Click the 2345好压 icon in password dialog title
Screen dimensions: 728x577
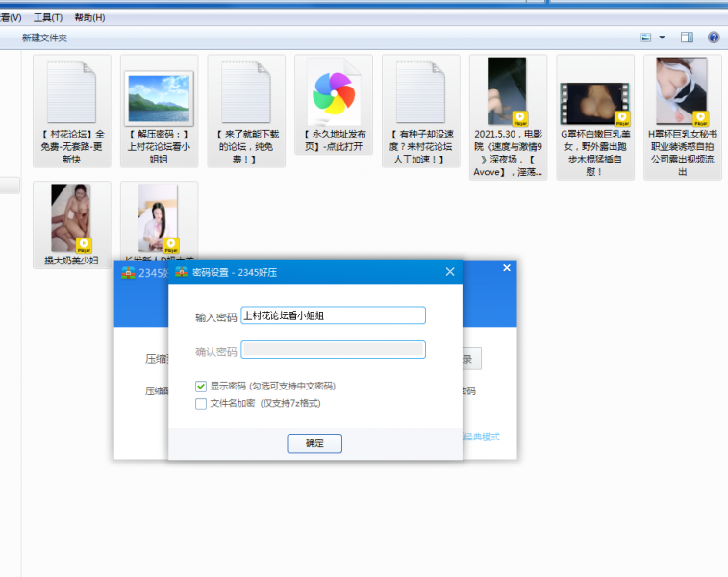click(180, 272)
